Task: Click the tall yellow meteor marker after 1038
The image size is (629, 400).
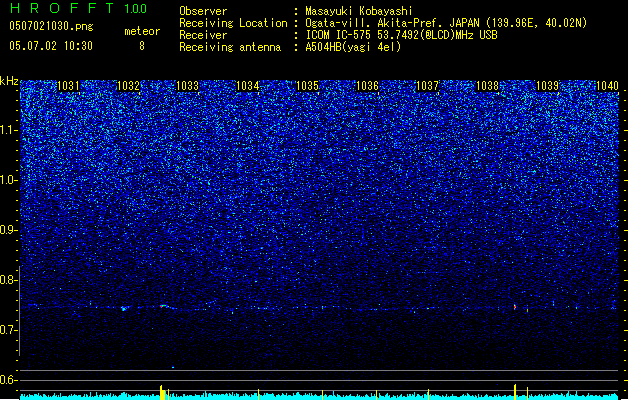Action: (515, 392)
